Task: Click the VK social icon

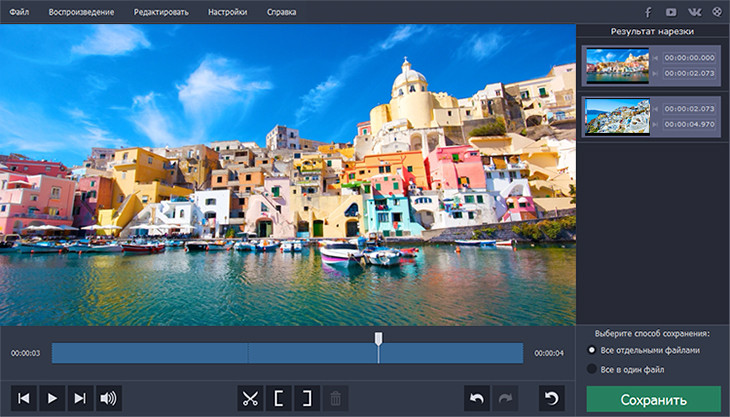Action: 694,12
